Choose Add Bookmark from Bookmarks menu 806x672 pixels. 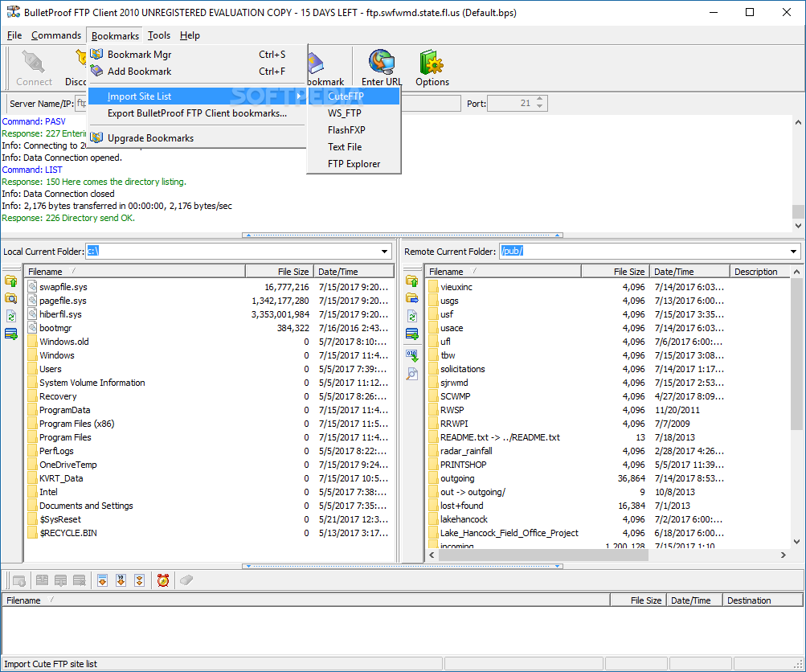198,71
